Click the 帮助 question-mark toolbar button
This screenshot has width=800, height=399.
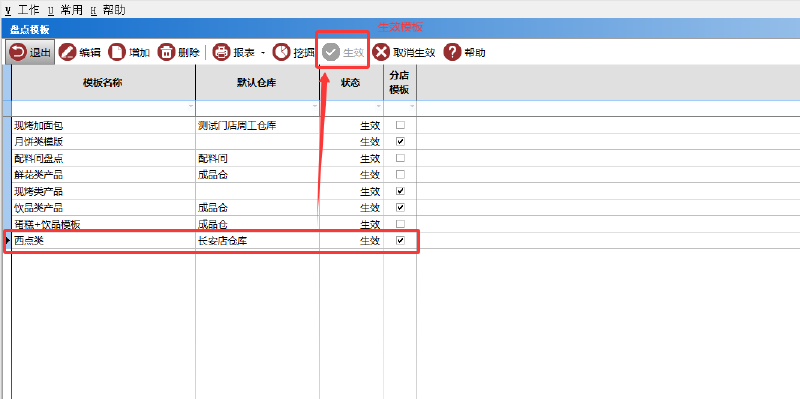click(464, 52)
